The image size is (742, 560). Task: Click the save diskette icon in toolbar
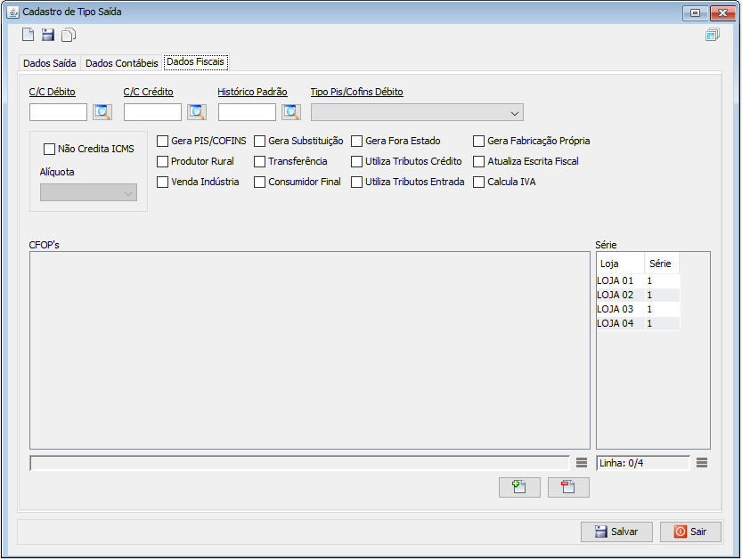click(x=48, y=35)
